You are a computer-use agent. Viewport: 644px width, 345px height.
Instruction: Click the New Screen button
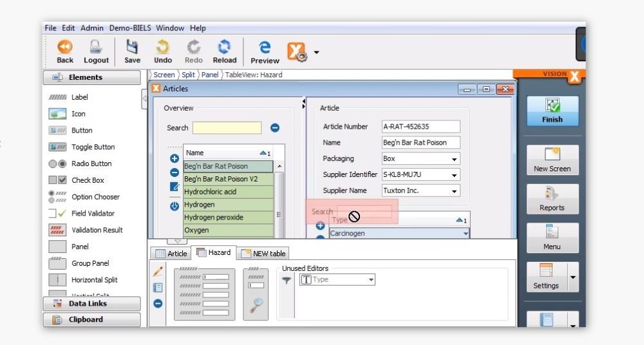pos(552,160)
